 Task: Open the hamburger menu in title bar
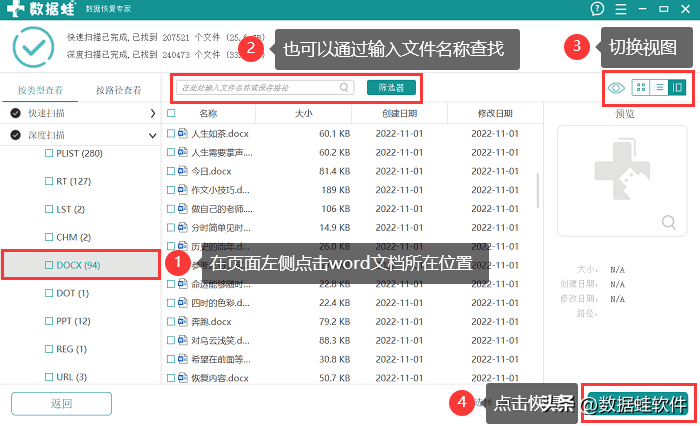click(621, 9)
